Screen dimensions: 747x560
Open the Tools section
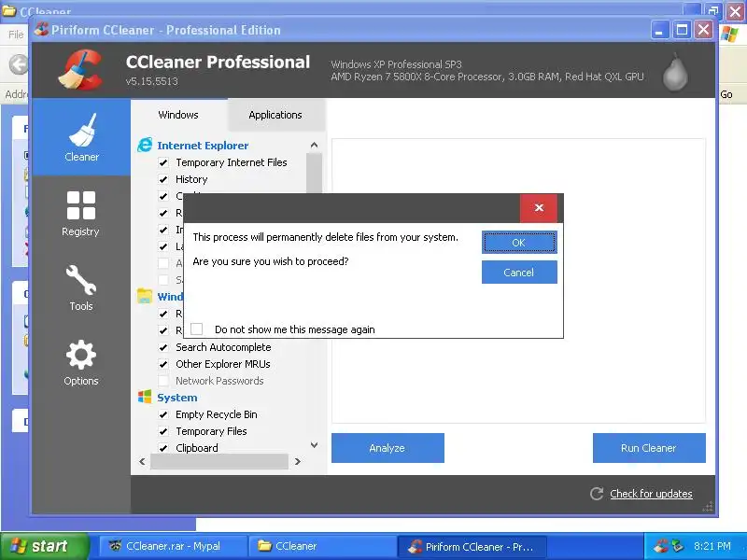point(81,288)
